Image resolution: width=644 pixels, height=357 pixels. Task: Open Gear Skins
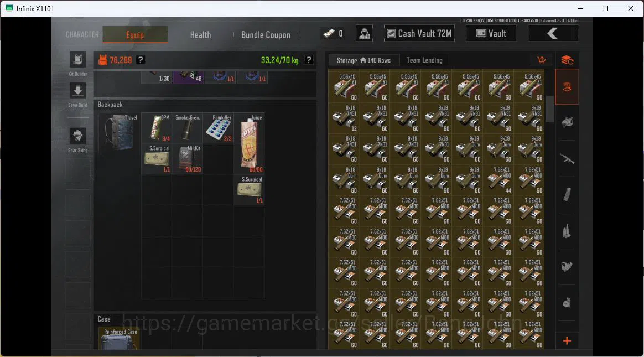(77, 136)
